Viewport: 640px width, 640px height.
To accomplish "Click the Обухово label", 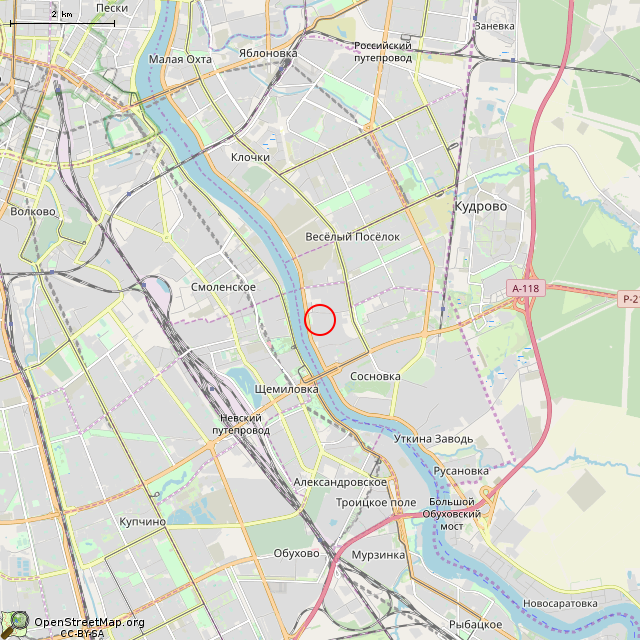I will coord(296,553).
